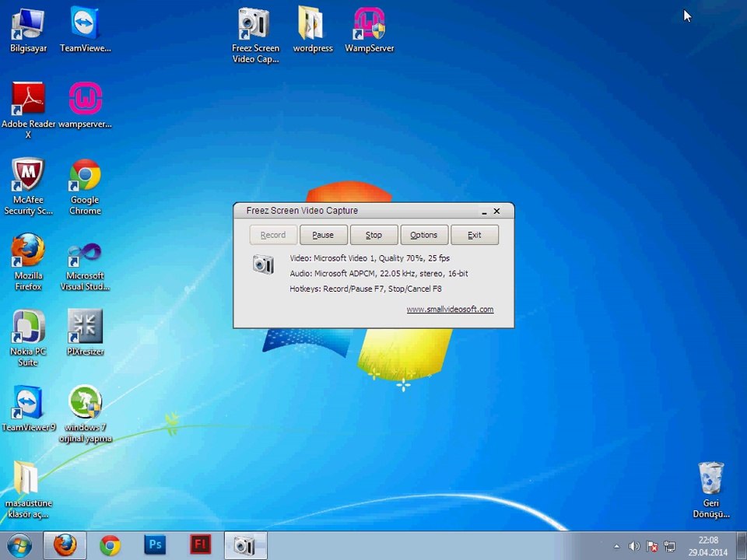The image size is (747, 560).
Task: Open Adobe Flash from the taskbar
Action: [x=200, y=546]
